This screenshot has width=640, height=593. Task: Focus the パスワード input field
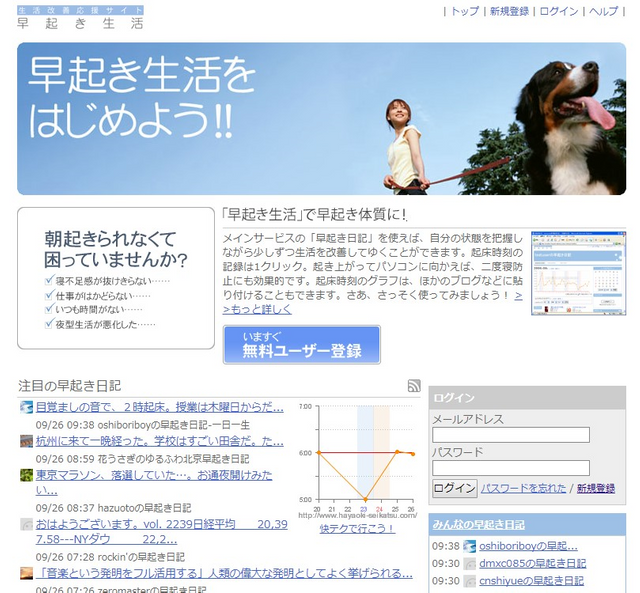tap(511, 468)
